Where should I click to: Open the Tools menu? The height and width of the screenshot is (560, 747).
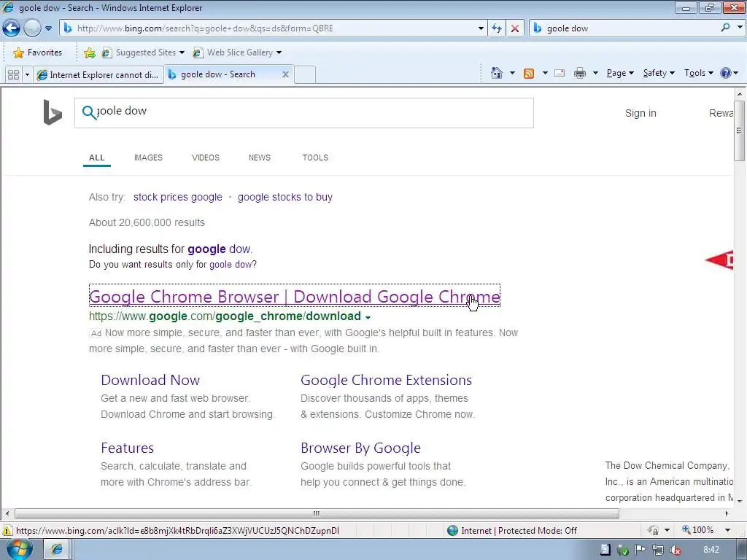[x=699, y=73]
